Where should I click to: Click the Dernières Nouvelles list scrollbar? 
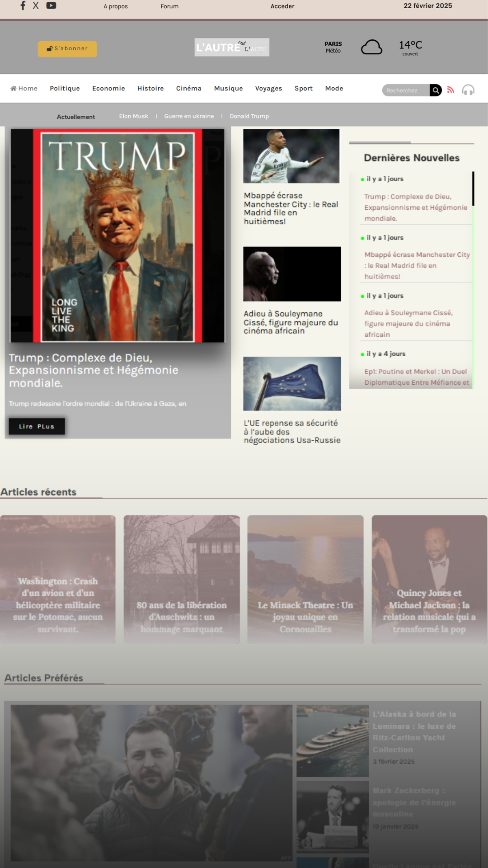tap(473, 189)
